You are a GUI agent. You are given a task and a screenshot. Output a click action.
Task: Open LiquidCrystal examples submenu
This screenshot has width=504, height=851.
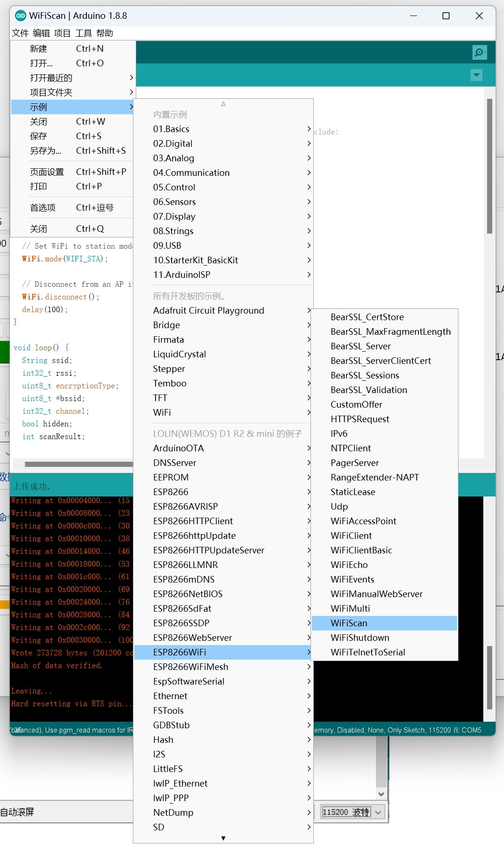(x=223, y=354)
